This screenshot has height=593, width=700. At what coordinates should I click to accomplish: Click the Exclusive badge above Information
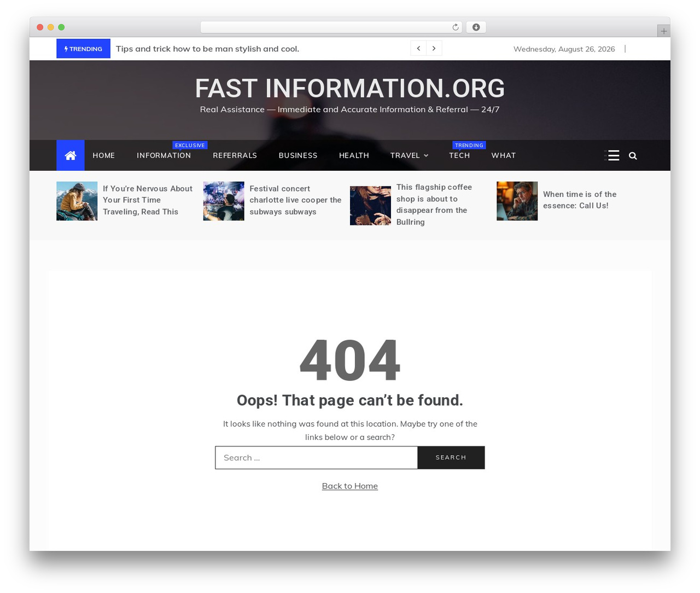point(190,146)
